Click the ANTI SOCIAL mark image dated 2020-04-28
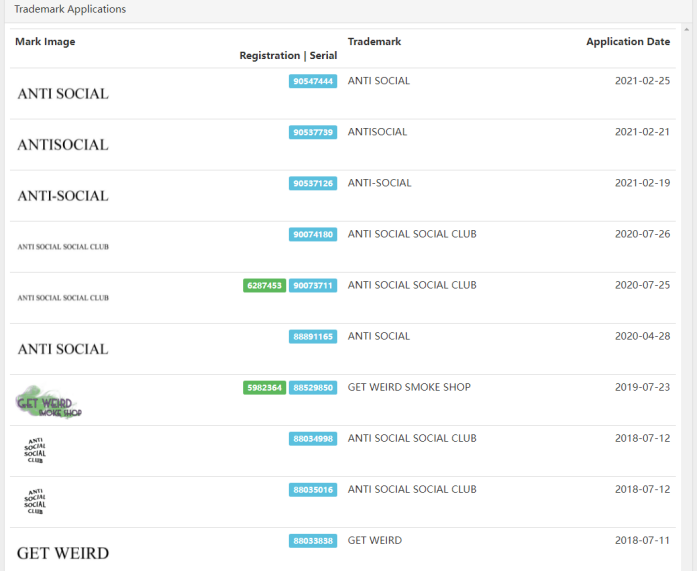Image resolution: width=698 pixels, height=571 pixels. (63, 349)
